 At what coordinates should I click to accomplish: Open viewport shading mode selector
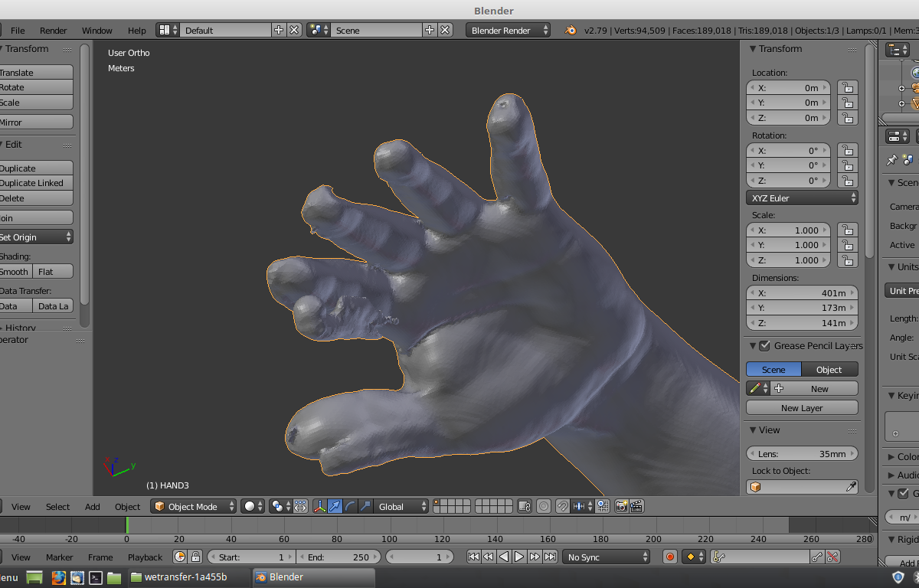tap(253, 506)
